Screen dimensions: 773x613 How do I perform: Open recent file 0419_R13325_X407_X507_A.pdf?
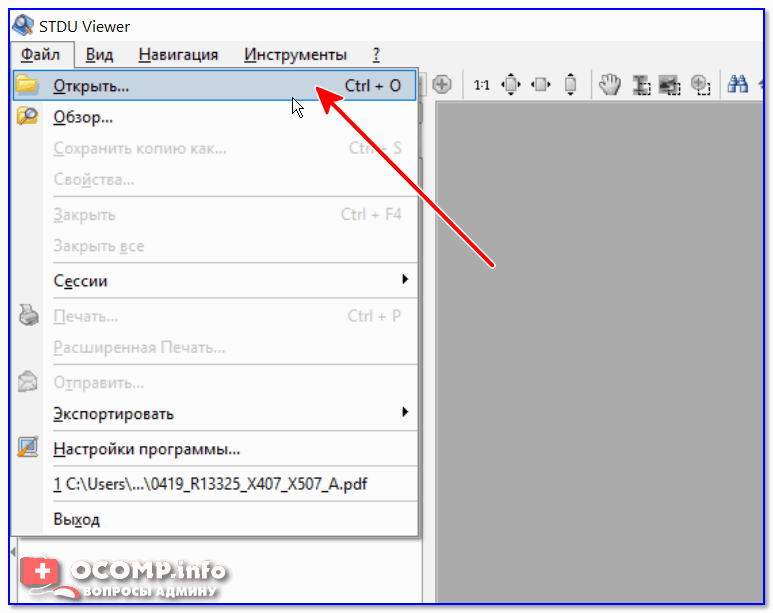[x=215, y=484]
